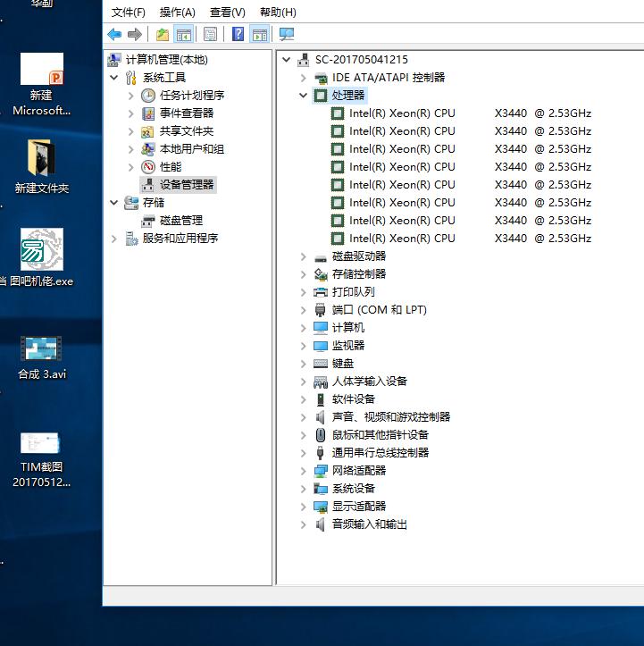Expand 端口 (COM 和 LPT) category

point(304,310)
